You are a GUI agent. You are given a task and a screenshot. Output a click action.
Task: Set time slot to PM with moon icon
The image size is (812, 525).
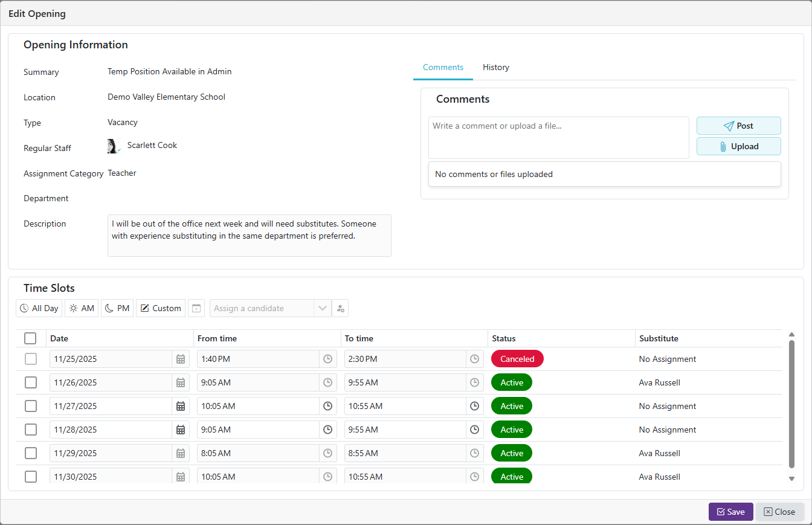(x=117, y=308)
